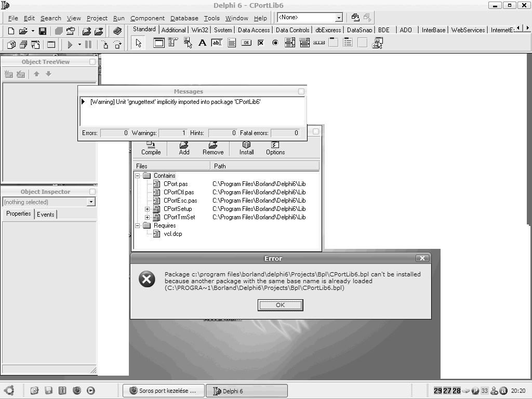Screen dimensions: 532x399
Task: Select the Label 'A' component
Action: (202, 43)
